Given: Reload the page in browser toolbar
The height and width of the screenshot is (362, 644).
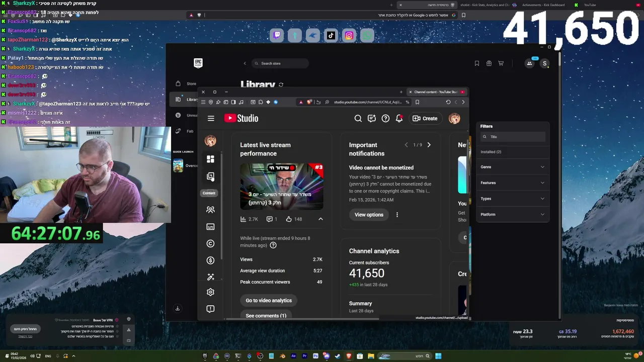Looking at the screenshot, I should coord(448,102).
